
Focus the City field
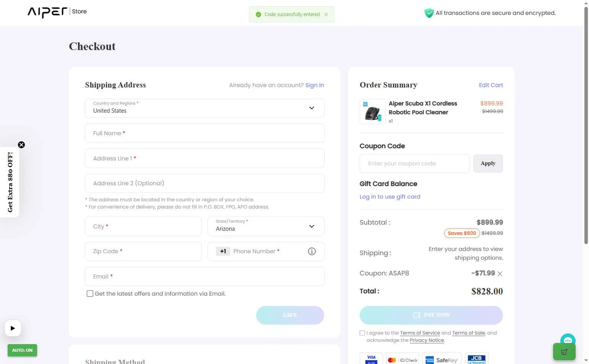tap(143, 226)
